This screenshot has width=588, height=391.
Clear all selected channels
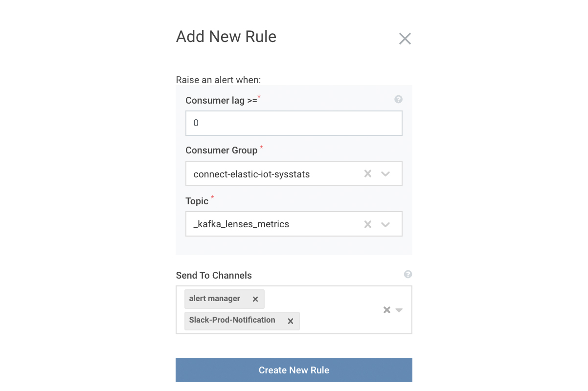[x=386, y=310]
